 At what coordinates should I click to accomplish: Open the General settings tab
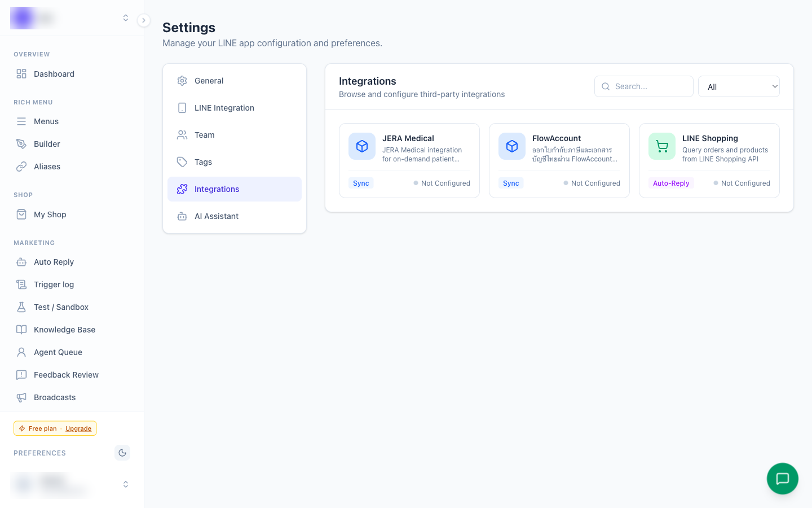point(235,81)
